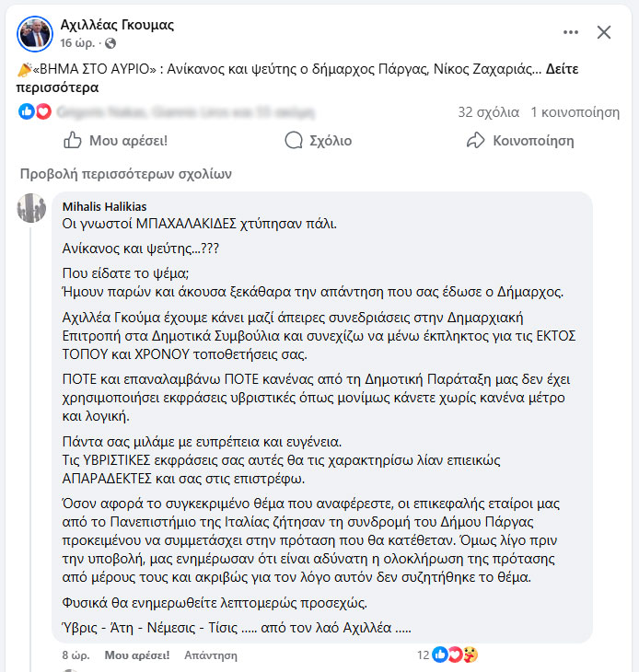
Task: Open Mihalis Halikias commenter name
Action: [104, 206]
